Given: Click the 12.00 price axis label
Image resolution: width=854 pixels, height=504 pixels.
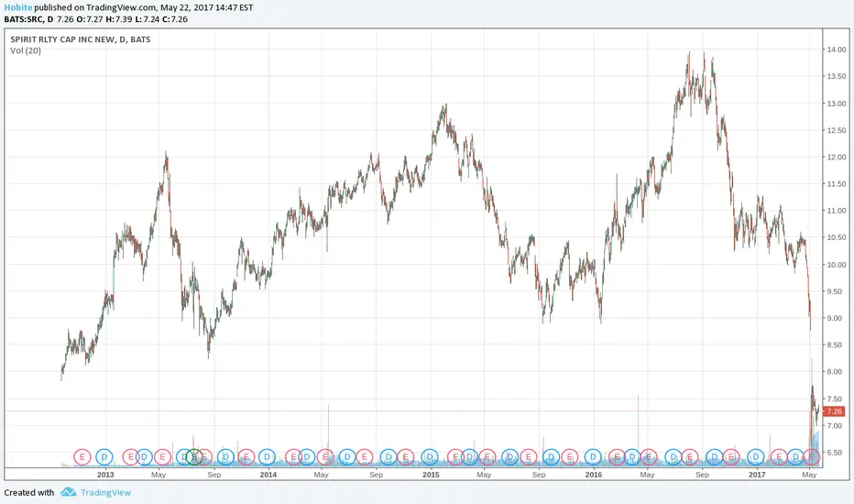Looking at the screenshot, I should 836,157.
